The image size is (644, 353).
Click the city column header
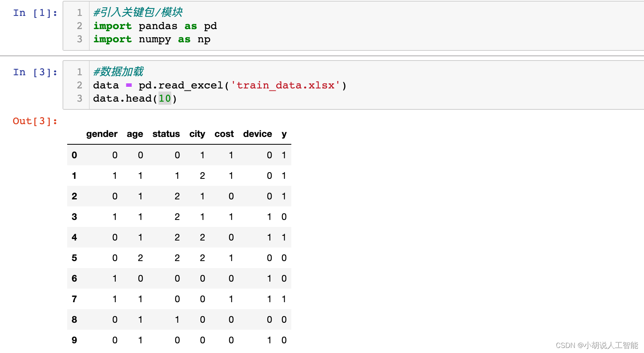[197, 134]
